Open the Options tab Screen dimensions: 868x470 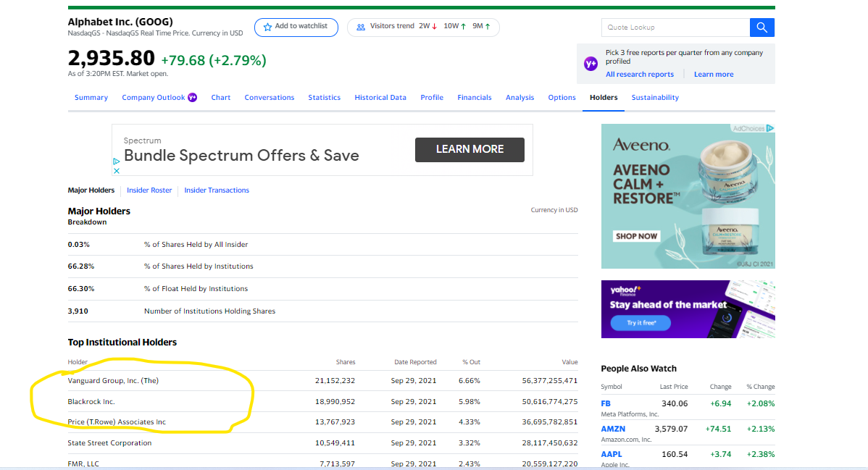(562, 98)
